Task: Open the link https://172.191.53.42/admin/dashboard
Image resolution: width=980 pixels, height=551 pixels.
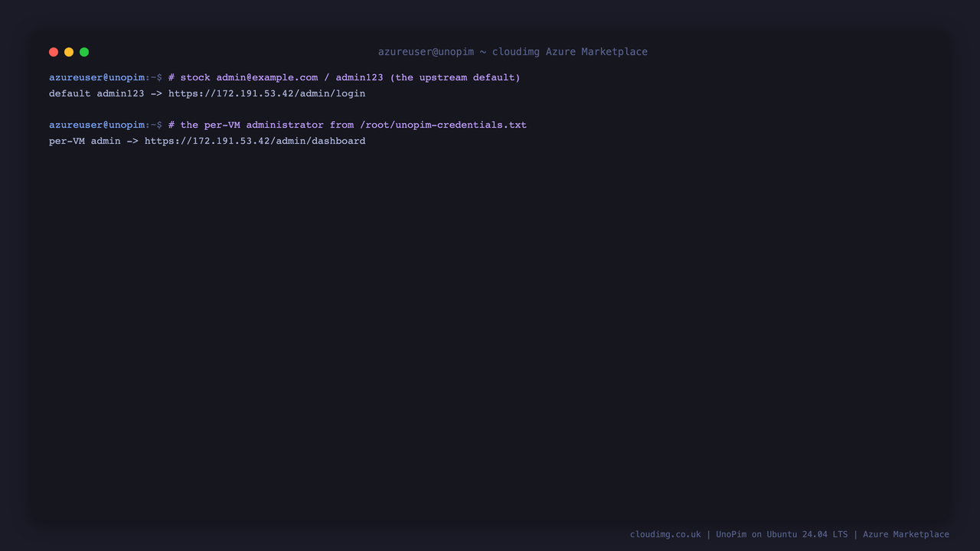Action: pos(255,141)
